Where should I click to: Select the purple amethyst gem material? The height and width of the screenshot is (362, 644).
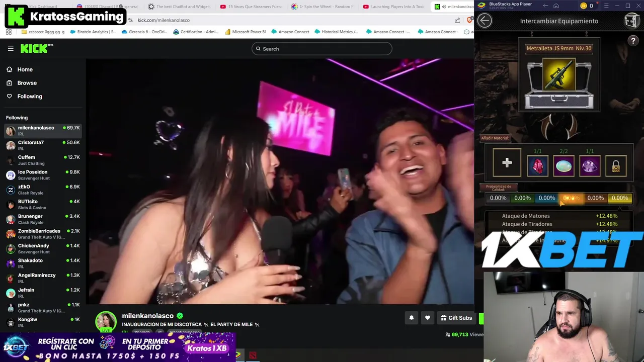click(590, 166)
